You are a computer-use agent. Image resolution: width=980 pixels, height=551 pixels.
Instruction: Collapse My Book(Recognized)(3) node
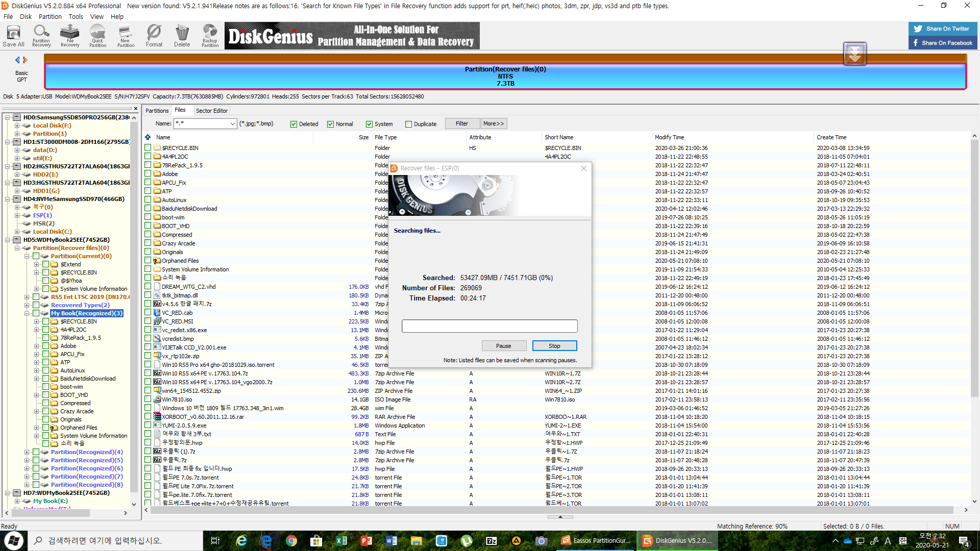click(x=27, y=313)
